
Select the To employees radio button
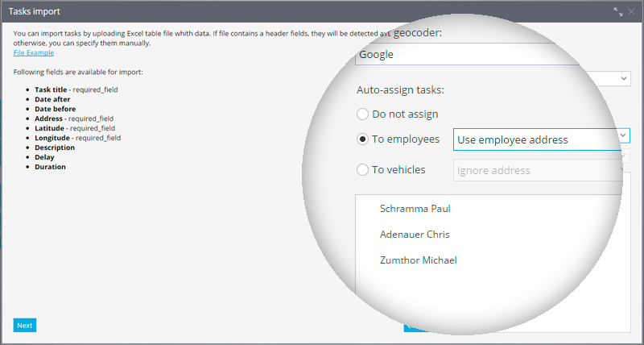[x=363, y=139]
